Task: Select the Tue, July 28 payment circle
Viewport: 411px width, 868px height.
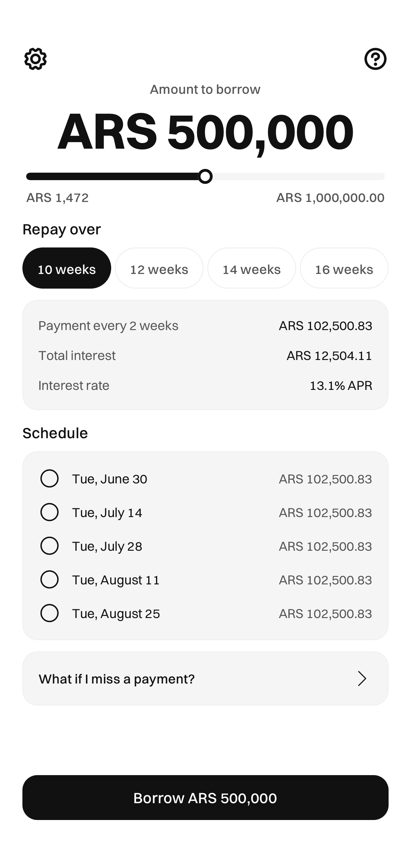Action: 50,546
